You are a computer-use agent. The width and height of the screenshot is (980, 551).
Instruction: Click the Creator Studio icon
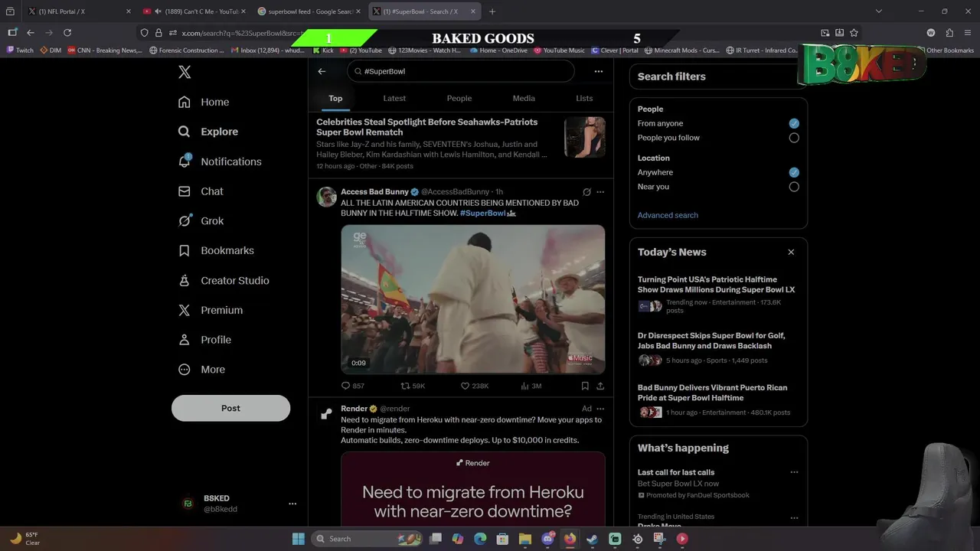[184, 280]
